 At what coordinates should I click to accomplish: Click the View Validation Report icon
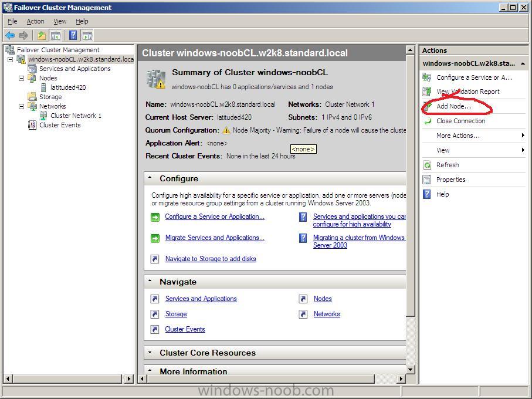click(427, 92)
